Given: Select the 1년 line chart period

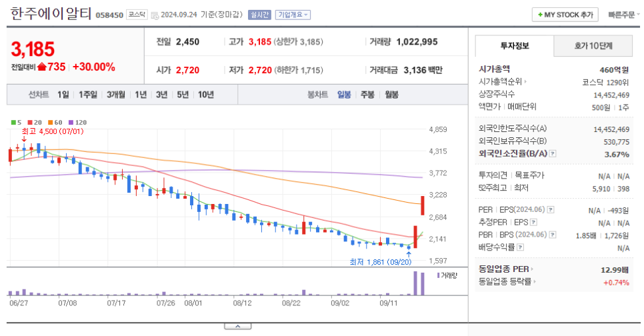Looking at the screenshot, I should pyautogui.click(x=141, y=95).
